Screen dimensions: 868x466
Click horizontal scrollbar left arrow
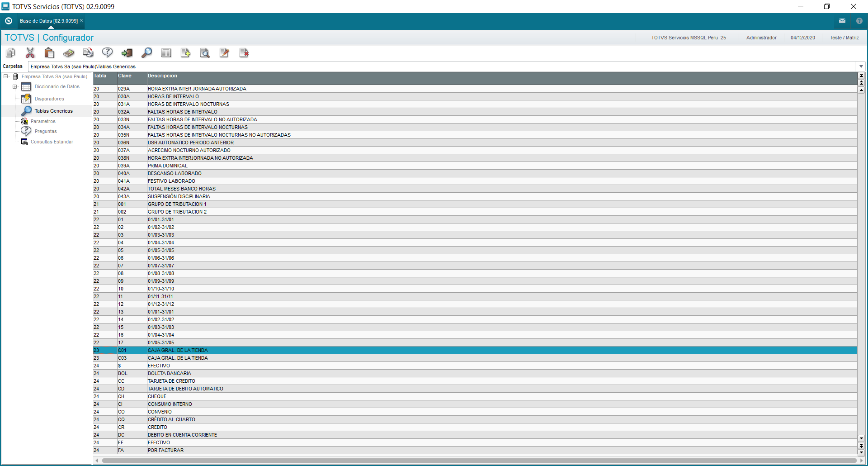[97, 461]
